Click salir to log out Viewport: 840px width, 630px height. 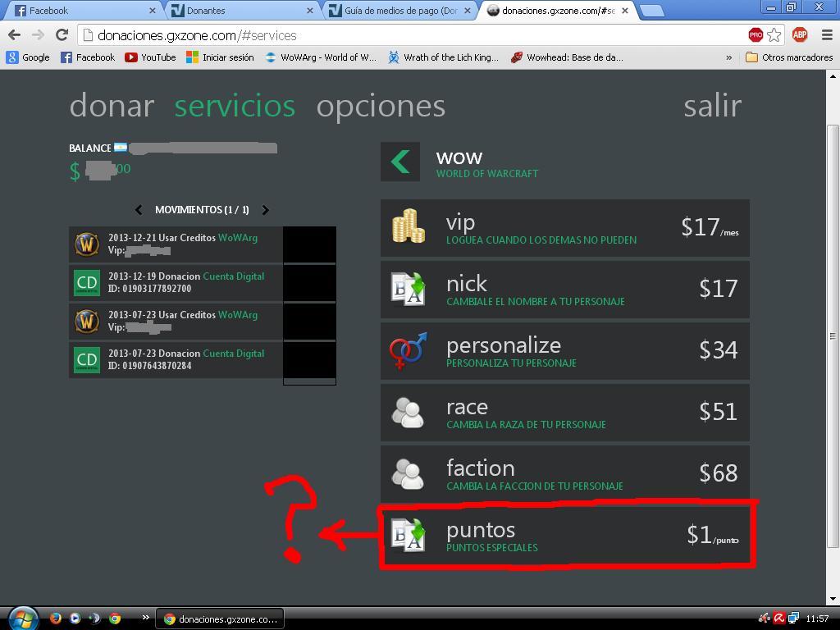pyautogui.click(x=713, y=106)
